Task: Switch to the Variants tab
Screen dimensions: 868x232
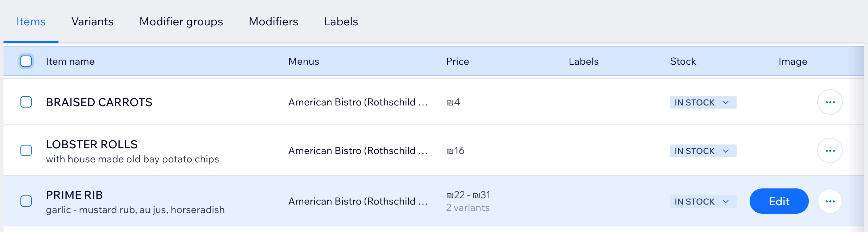Action: click(x=92, y=22)
